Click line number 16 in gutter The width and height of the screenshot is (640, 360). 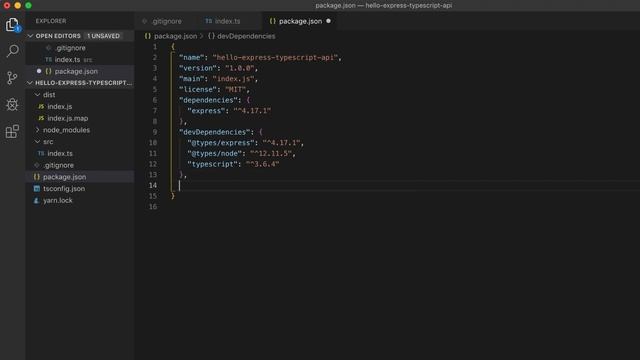(153, 207)
